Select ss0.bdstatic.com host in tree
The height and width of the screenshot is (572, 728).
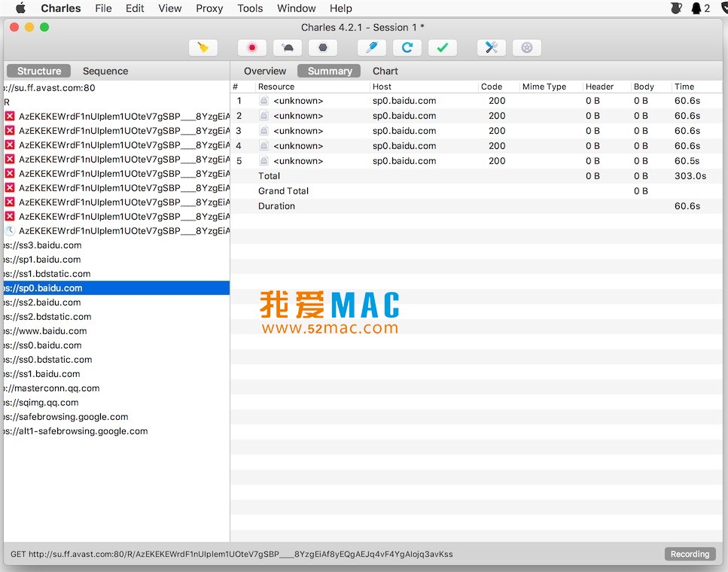click(48, 359)
